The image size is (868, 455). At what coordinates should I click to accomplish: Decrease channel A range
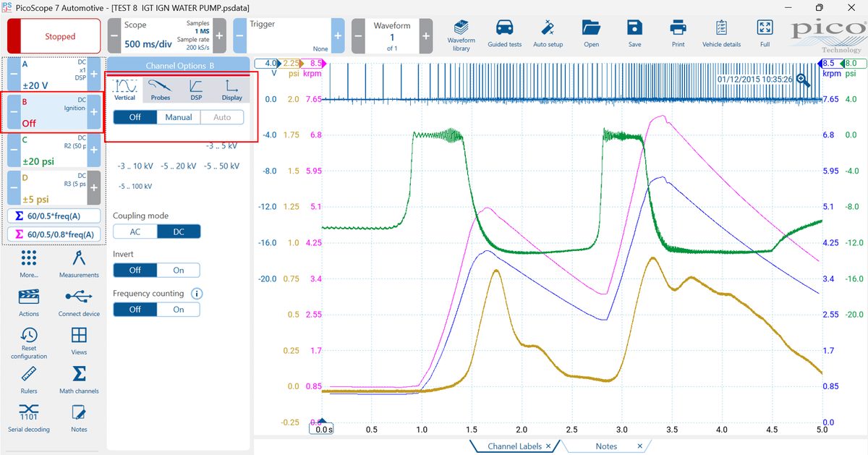point(13,75)
